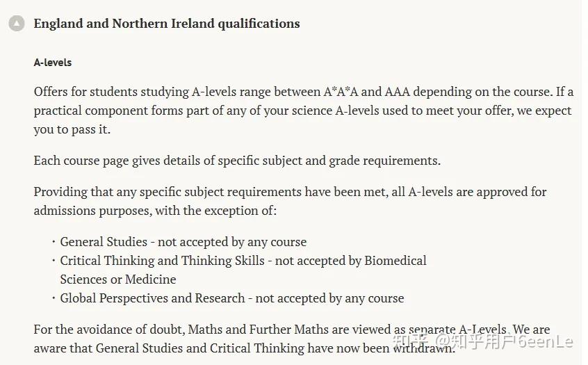Click the 'Global Perspectives and Research' bullet
This screenshot has height=365, width=588.
click(x=231, y=298)
